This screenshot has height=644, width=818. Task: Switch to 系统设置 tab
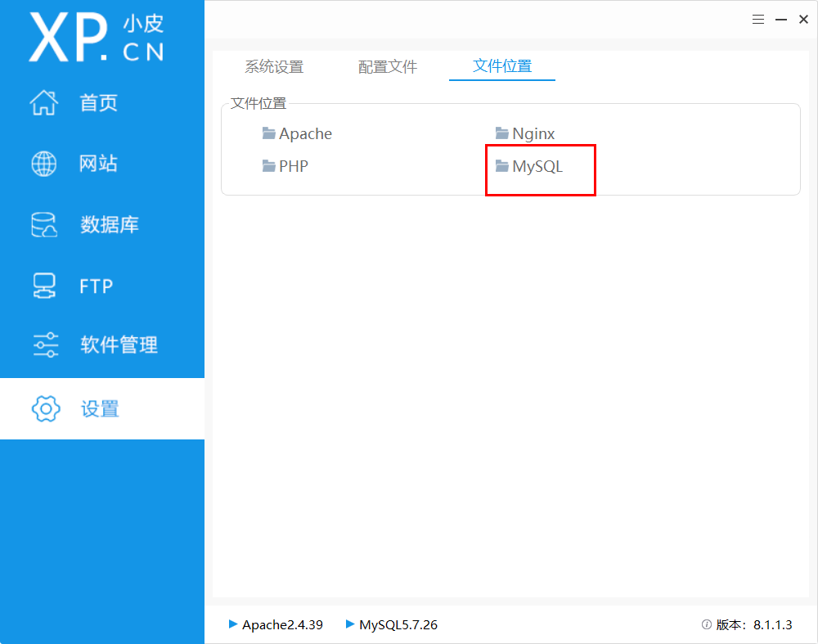274,67
